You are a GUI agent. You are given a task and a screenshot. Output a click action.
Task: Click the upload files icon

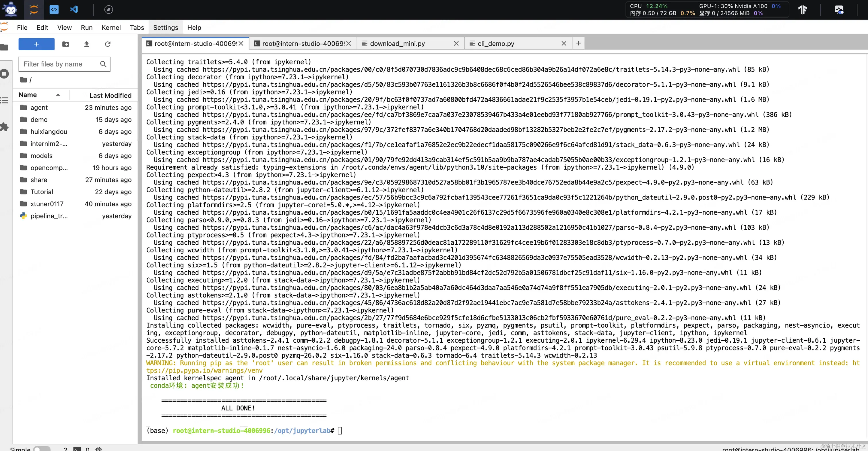pyautogui.click(x=87, y=44)
